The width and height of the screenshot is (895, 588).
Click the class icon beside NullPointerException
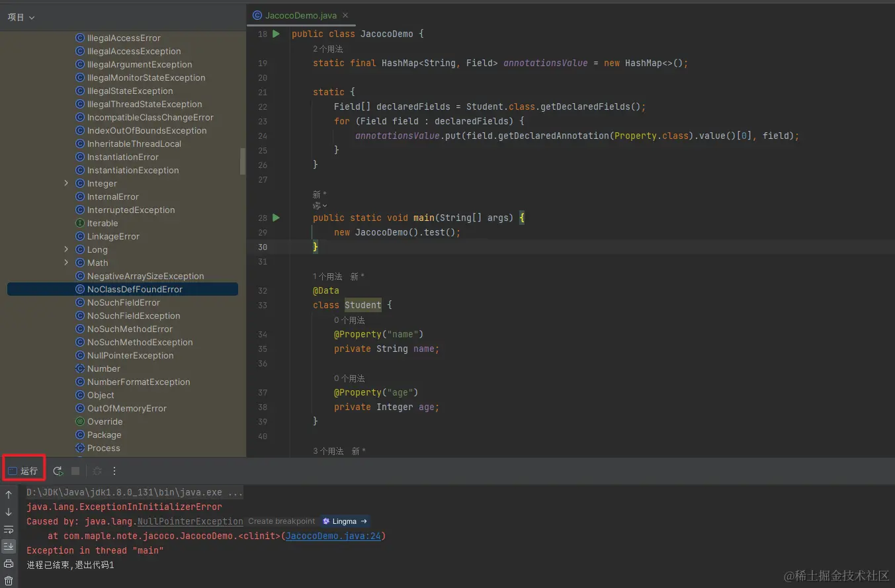coord(80,356)
